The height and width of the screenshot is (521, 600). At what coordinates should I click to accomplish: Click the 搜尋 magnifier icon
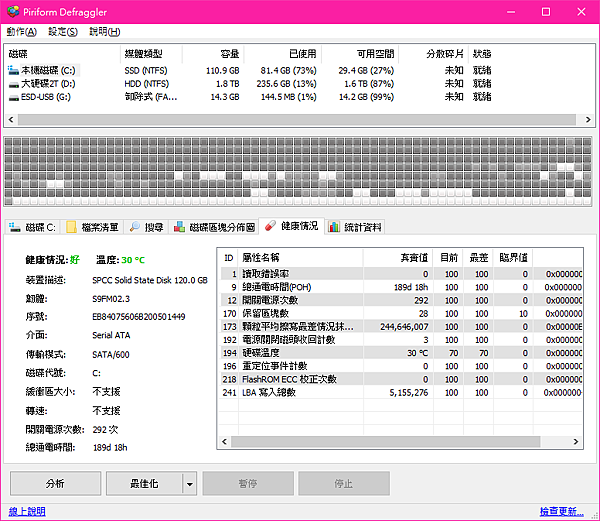[x=134, y=227]
